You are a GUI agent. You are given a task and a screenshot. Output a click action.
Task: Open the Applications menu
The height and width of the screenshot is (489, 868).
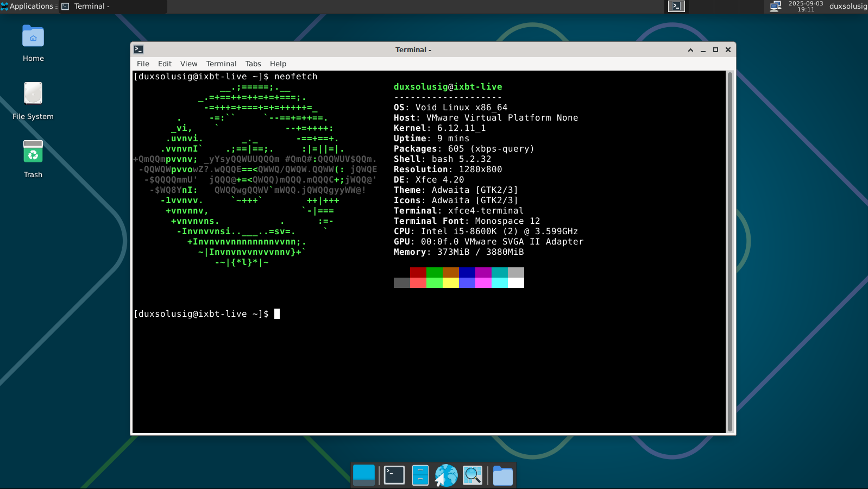28,6
